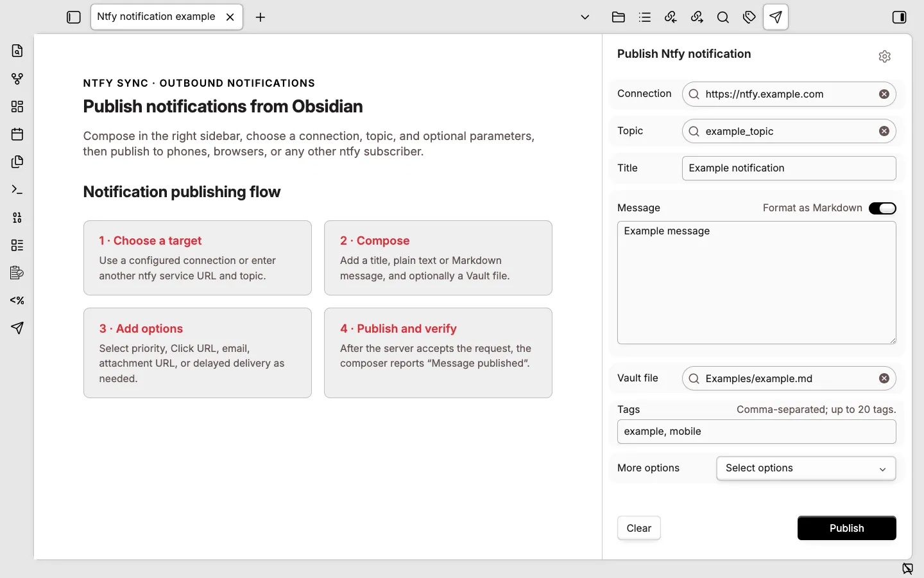
Task: Click the 'Comma-separated; up to 20 tags.' hint
Action: coord(816,410)
